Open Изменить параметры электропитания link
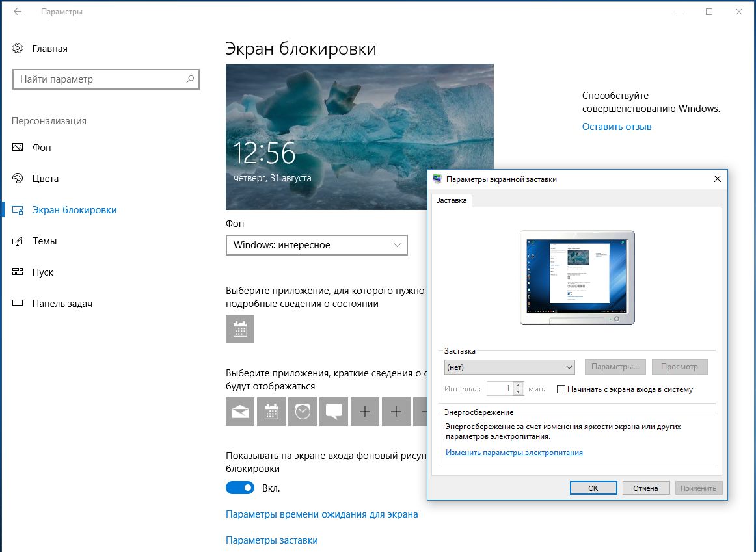The image size is (756, 552). click(514, 453)
